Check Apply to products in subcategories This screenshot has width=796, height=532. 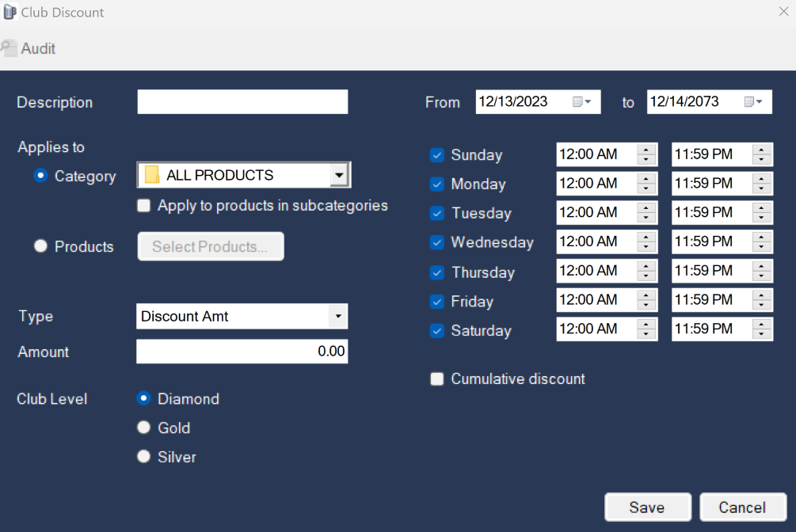(x=143, y=206)
